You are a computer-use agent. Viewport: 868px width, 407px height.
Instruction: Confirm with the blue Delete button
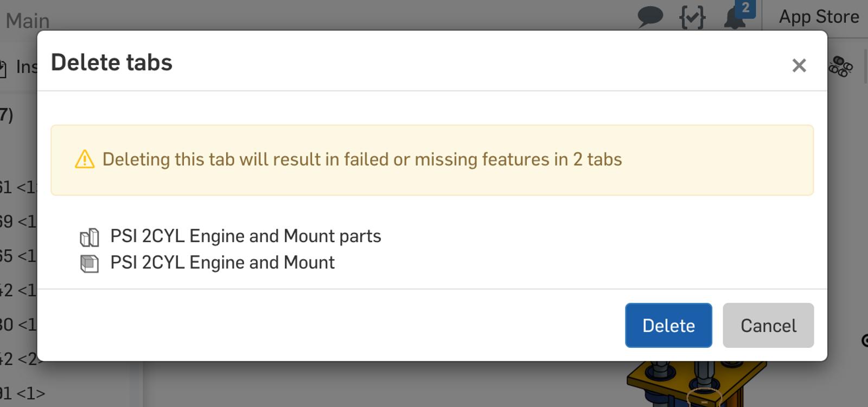(668, 326)
